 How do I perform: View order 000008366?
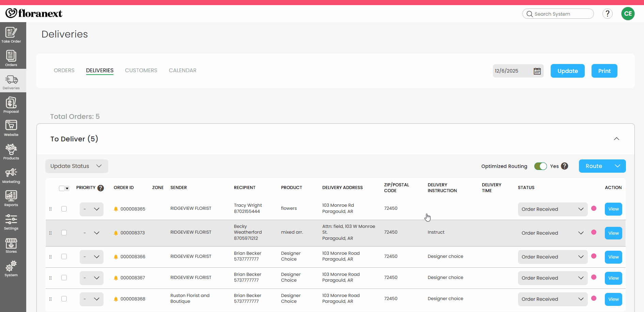pyautogui.click(x=613, y=257)
